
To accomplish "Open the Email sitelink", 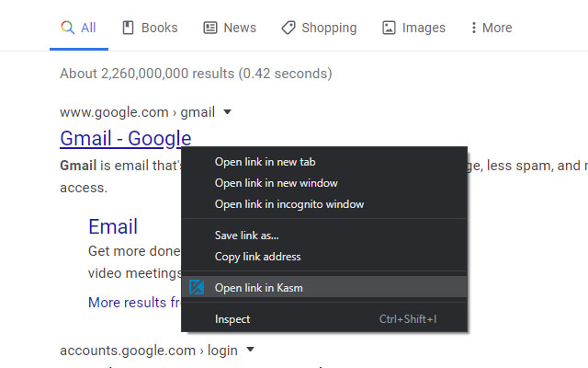I will (x=113, y=226).
